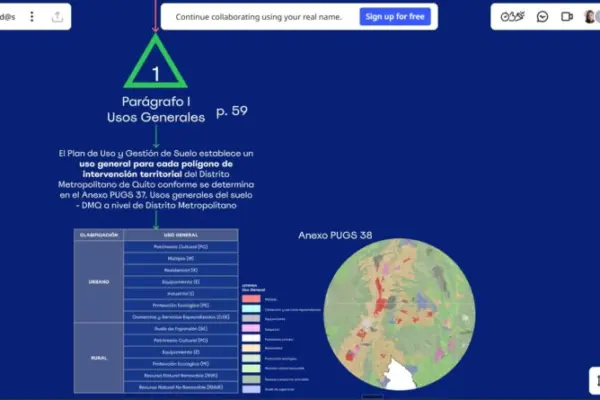The image size is (600, 400).
Task: Select the 'Anexo PUGS 38' title text
Action: point(337,235)
